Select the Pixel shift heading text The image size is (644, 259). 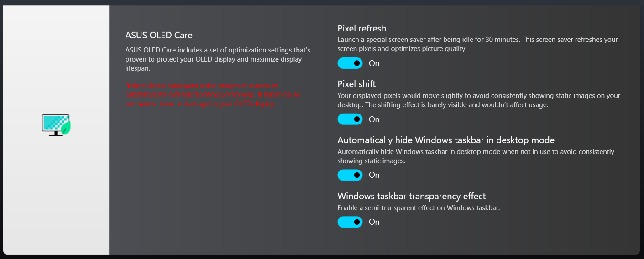tap(356, 84)
